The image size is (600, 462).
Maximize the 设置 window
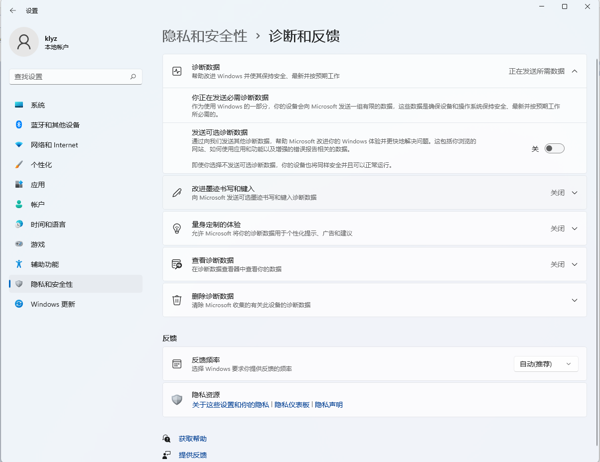point(564,7)
